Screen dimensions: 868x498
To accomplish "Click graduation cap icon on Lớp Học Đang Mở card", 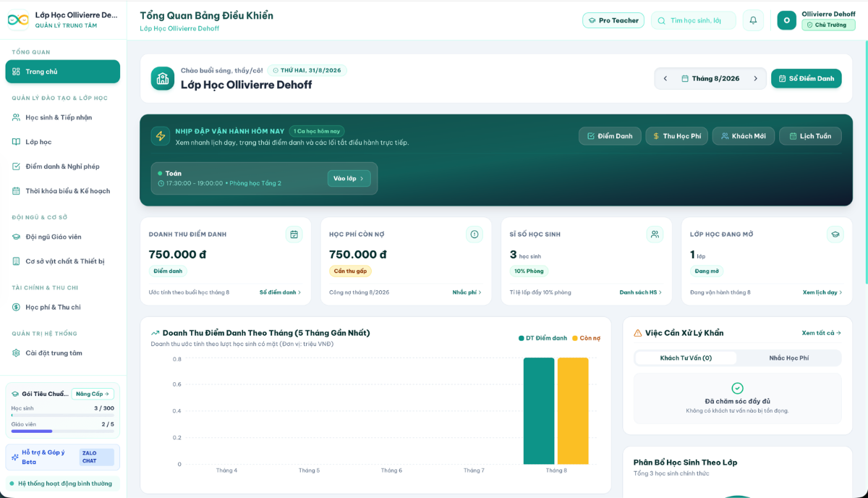I will coord(835,235).
